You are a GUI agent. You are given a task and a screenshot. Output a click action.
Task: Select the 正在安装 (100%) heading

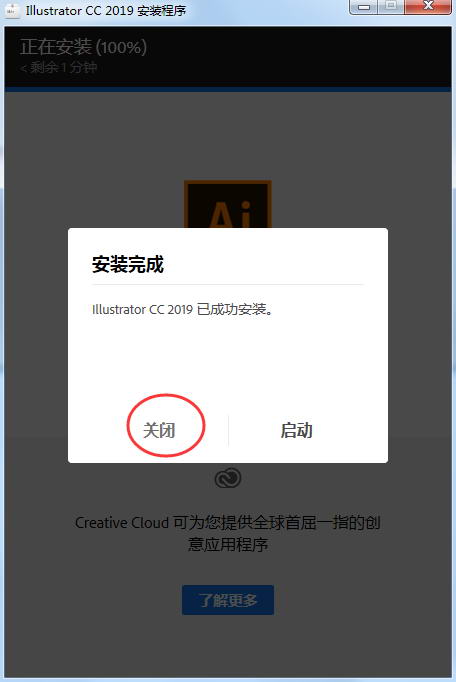pos(84,47)
